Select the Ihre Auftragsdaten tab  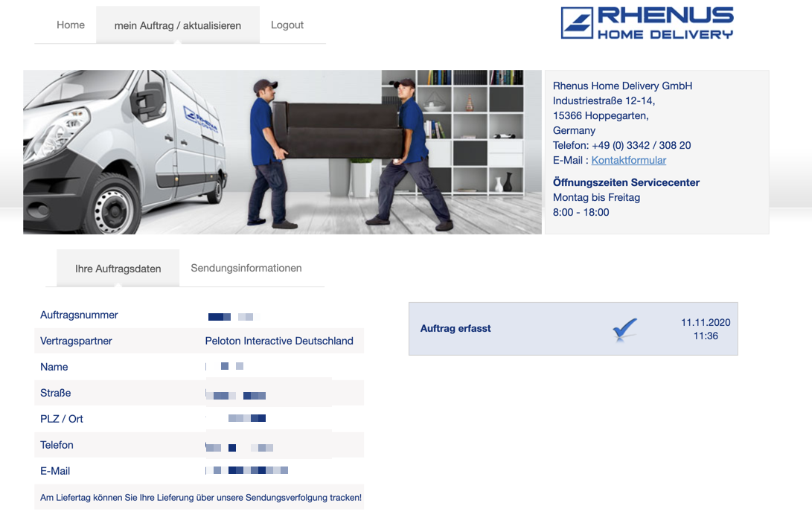[118, 269]
